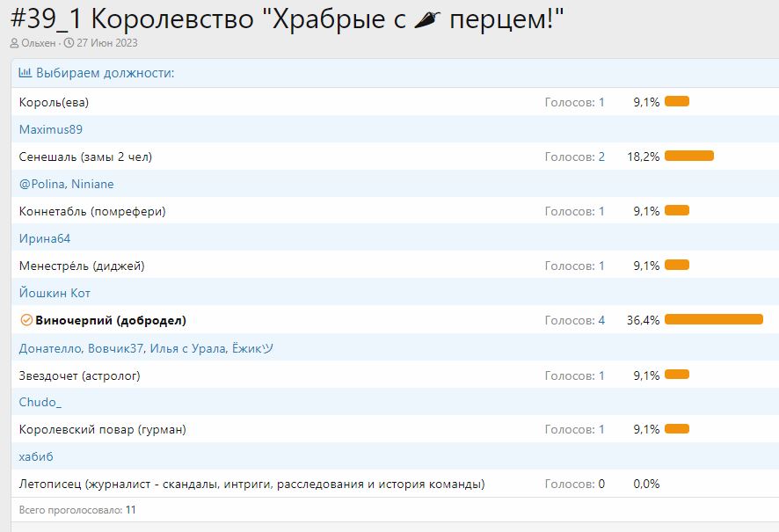Click the orange progress bar for Виночерпий
The image size is (779, 532).
click(x=714, y=320)
